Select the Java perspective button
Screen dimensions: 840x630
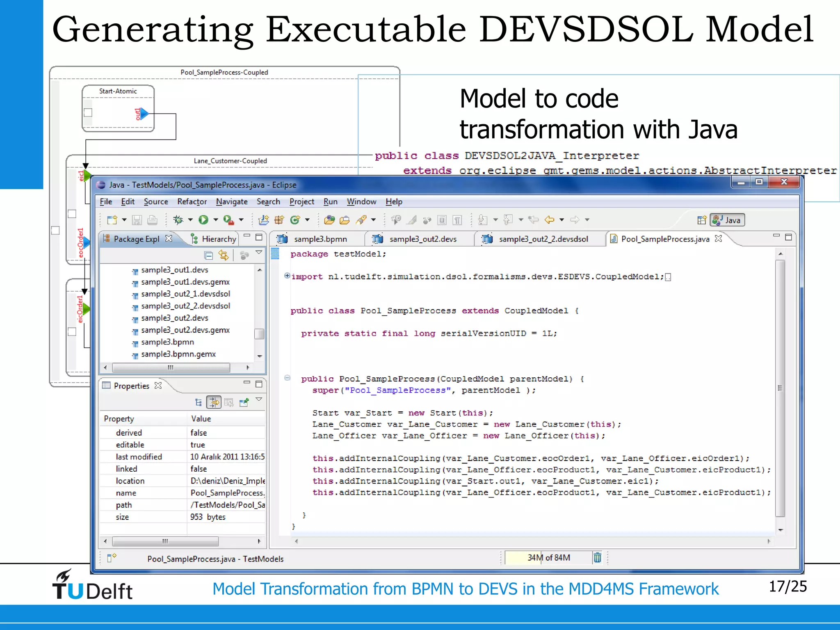point(727,220)
